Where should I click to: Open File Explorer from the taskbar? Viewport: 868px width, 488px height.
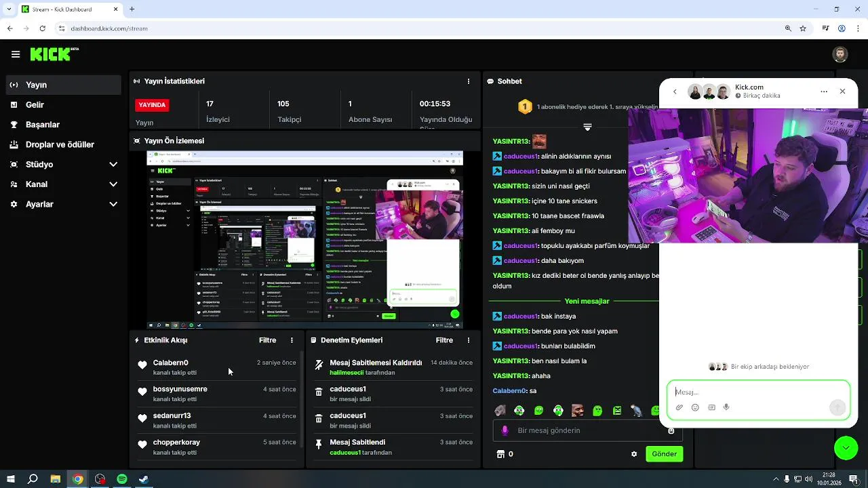56,479
